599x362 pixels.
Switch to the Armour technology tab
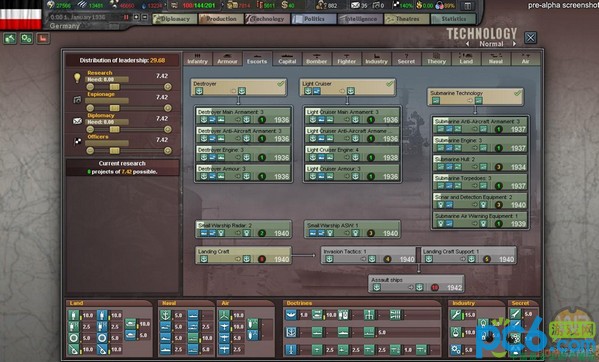[227, 59]
